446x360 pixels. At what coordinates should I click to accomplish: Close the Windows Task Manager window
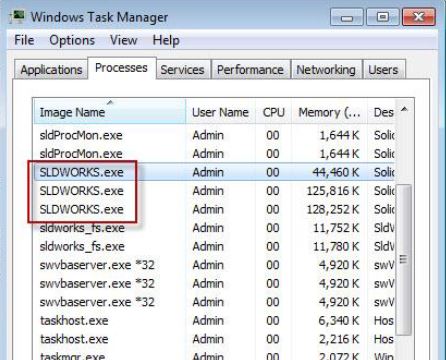419,17
